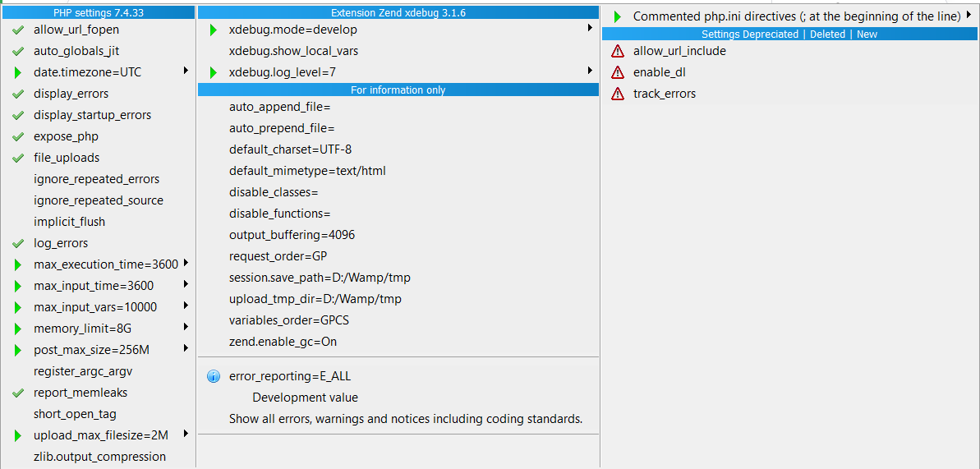980x469 pixels.
Task: Select the zlib.output_compression menu entry
Action: pos(100,457)
